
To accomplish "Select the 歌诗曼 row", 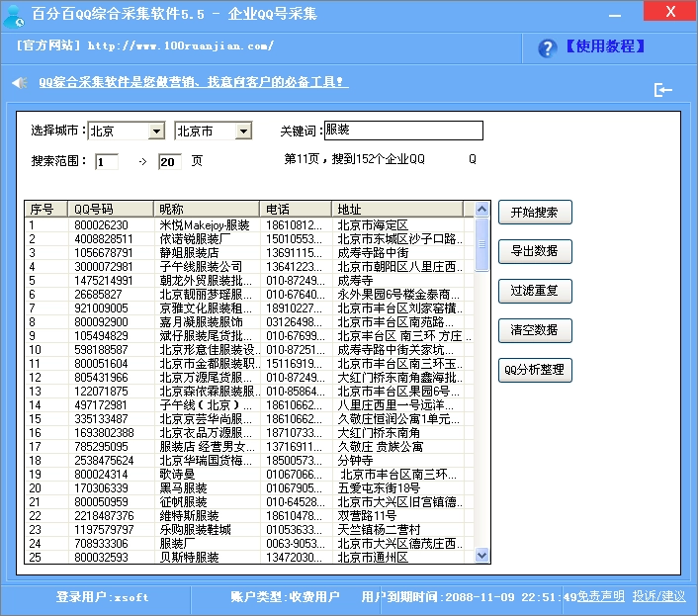I will click(x=249, y=474).
